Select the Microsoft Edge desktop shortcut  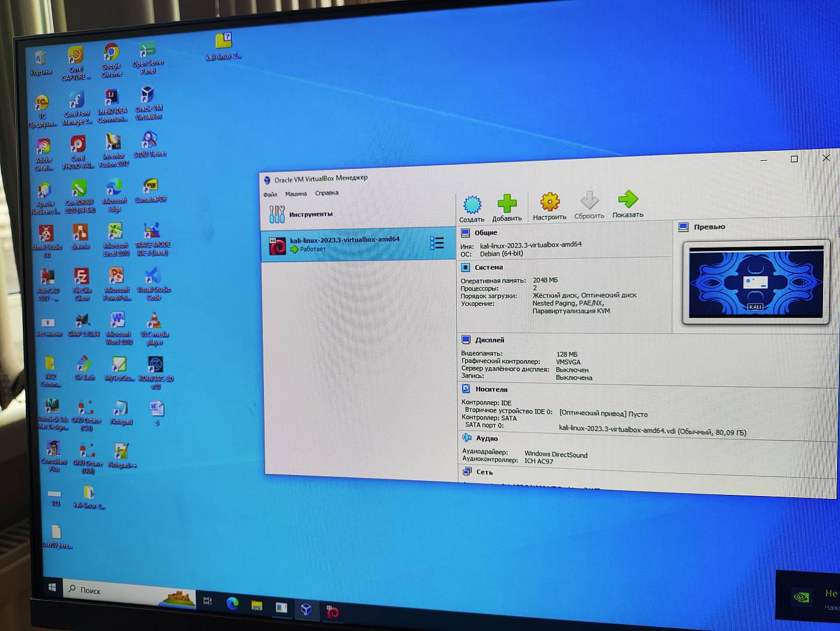[x=114, y=195]
